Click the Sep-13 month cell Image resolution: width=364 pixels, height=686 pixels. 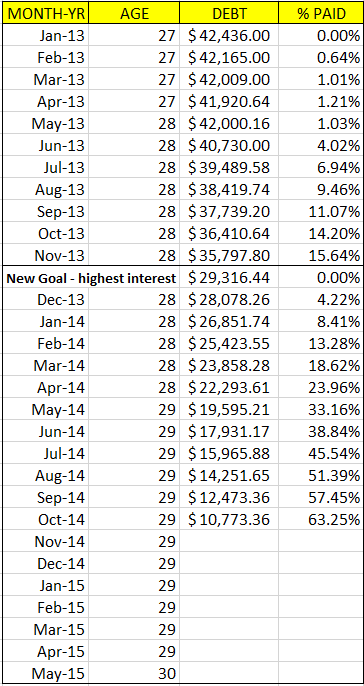tap(45, 211)
